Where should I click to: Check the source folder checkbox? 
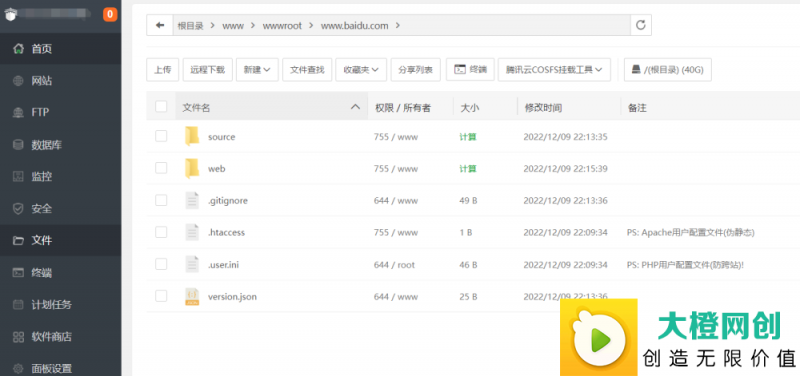161,136
